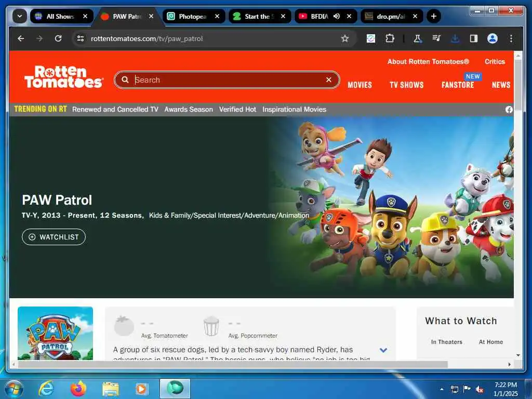This screenshot has height=399, width=532.
Task: Switch to the Start the S tab
Action: point(260,16)
